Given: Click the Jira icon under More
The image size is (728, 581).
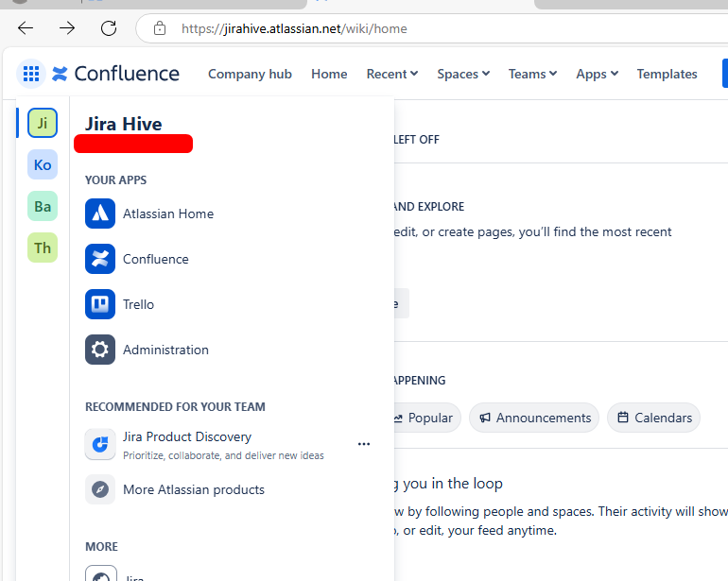Looking at the screenshot, I should coord(101,575).
